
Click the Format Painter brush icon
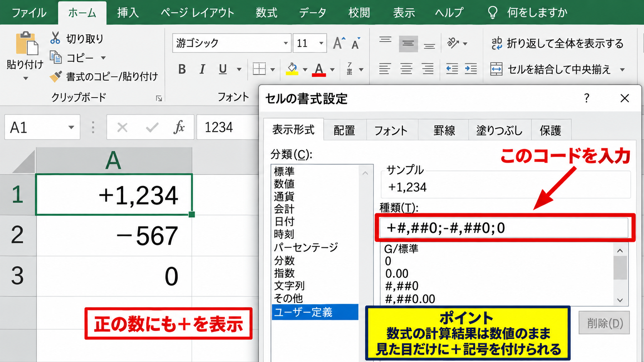56,77
